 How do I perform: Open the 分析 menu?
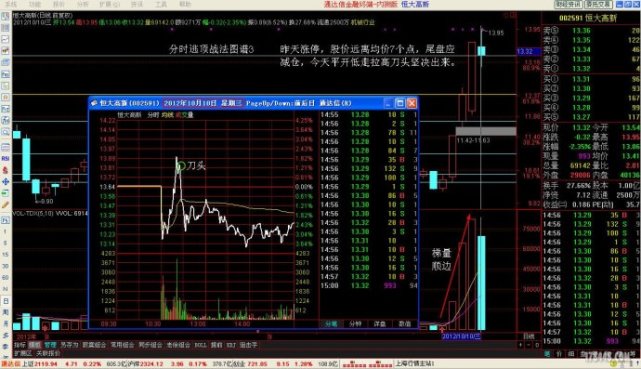pos(83,4)
